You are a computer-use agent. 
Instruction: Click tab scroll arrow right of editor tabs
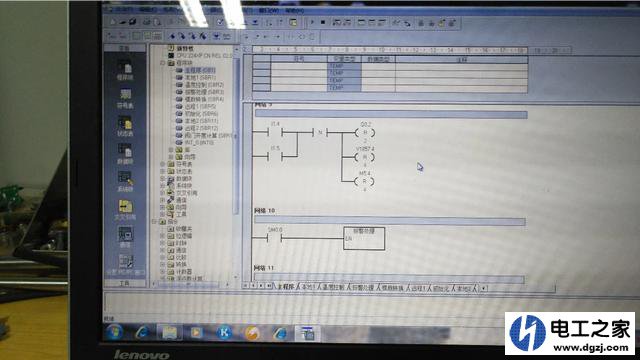(484, 288)
